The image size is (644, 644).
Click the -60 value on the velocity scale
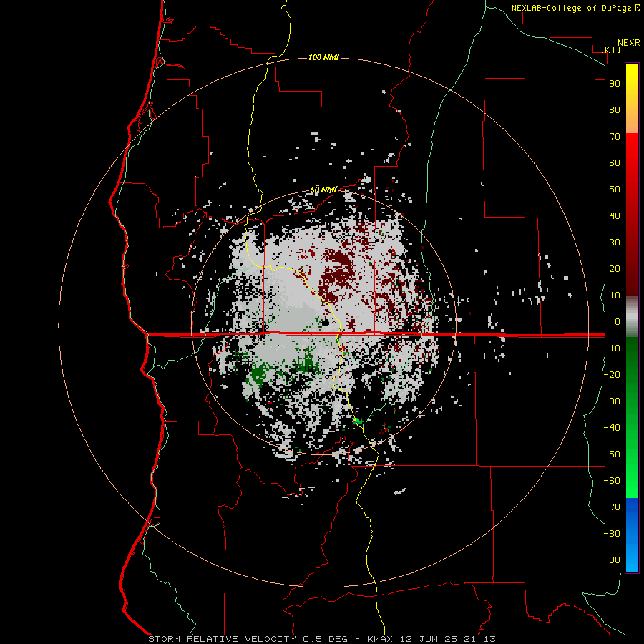612,481
